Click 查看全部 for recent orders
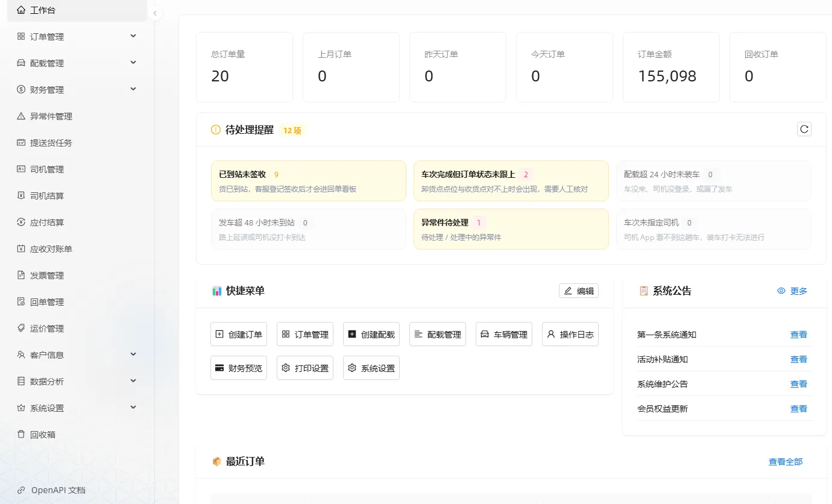The height and width of the screenshot is (504, 832). (x=786, y=462)
